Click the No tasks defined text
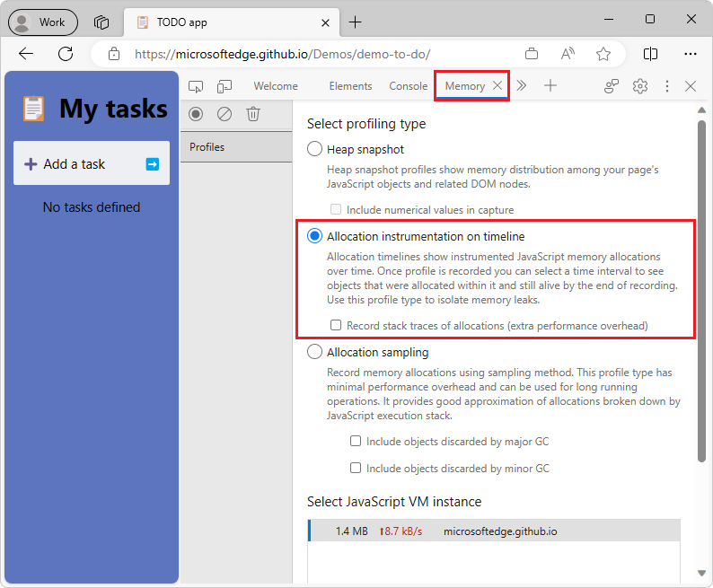Viewport: 713px width, 588px height. tap(92, 207)
